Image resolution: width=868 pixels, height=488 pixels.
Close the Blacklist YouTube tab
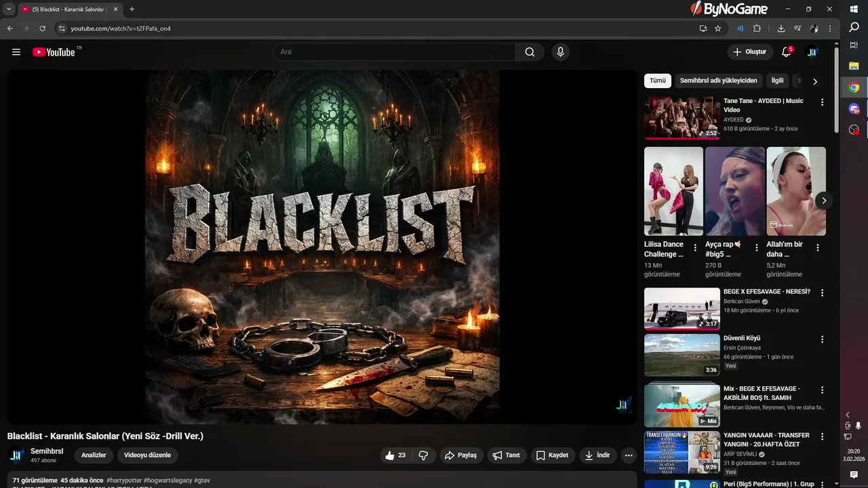click(116, 9)
